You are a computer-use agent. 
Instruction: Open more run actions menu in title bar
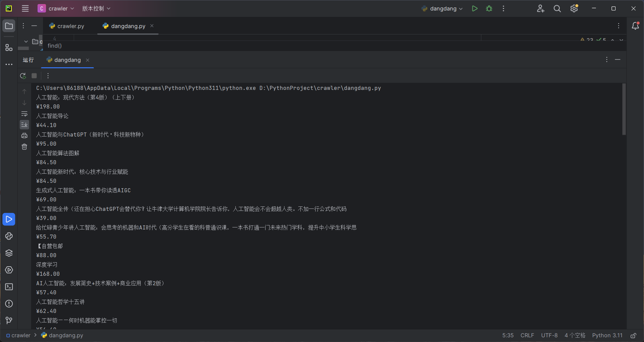[503, 8]
